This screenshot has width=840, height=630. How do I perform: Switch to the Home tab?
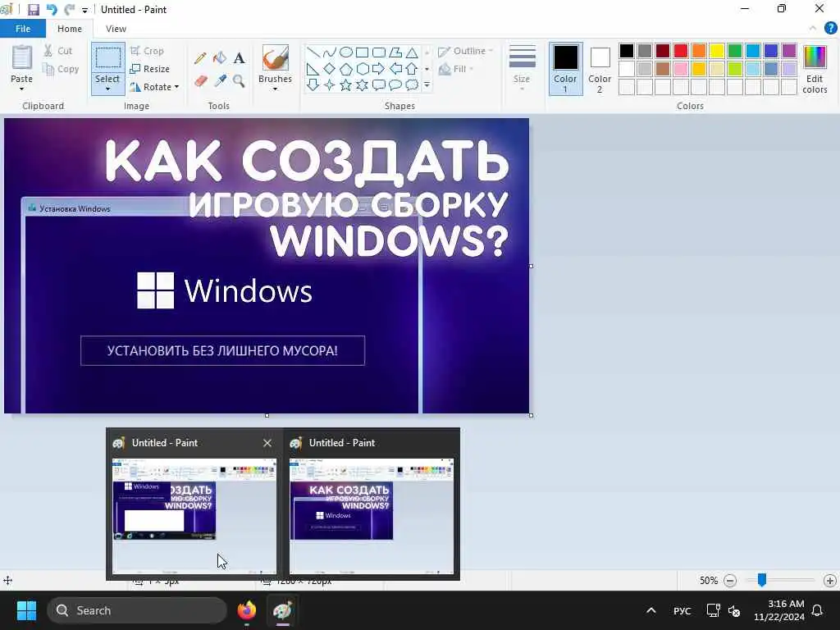click(x=70, y=29)
